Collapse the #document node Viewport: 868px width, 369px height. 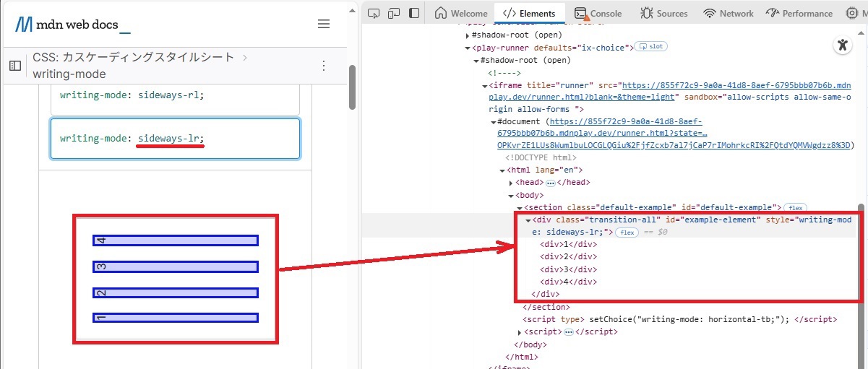click(493, 122)
